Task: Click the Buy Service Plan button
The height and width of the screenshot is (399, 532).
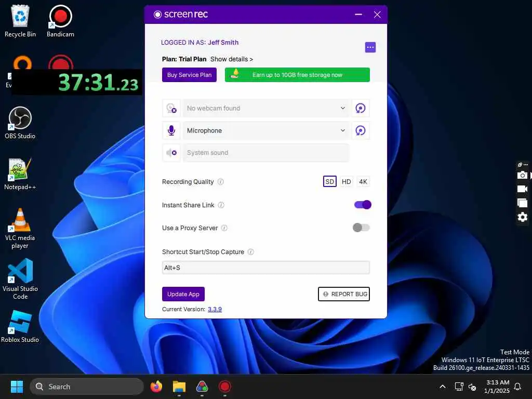Action: (189, 75)
